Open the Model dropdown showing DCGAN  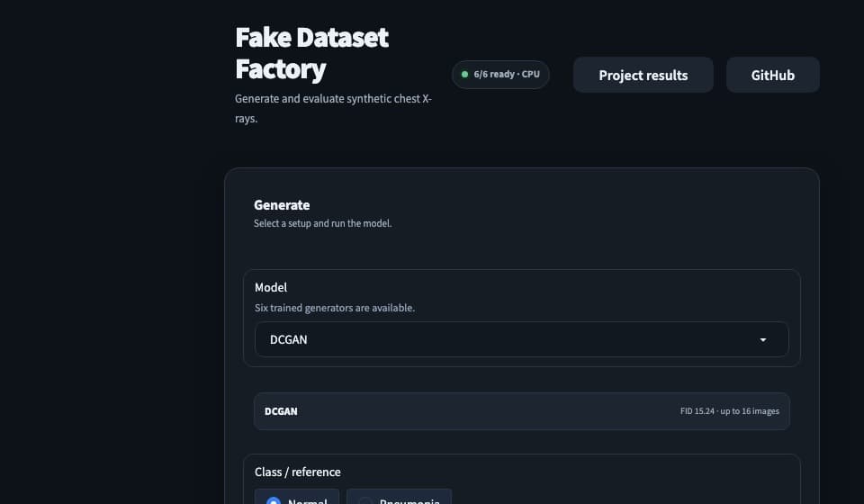pos(521,339)
